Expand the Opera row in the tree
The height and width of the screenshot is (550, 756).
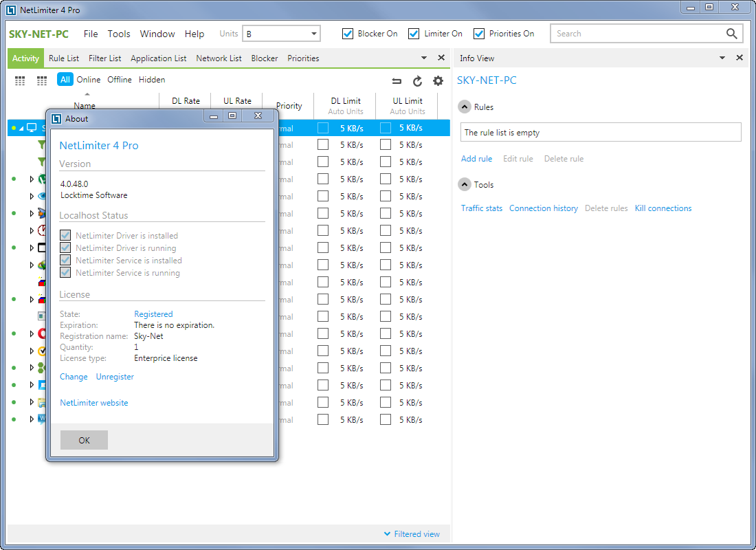pyautogui.click(x=32, y=333)
